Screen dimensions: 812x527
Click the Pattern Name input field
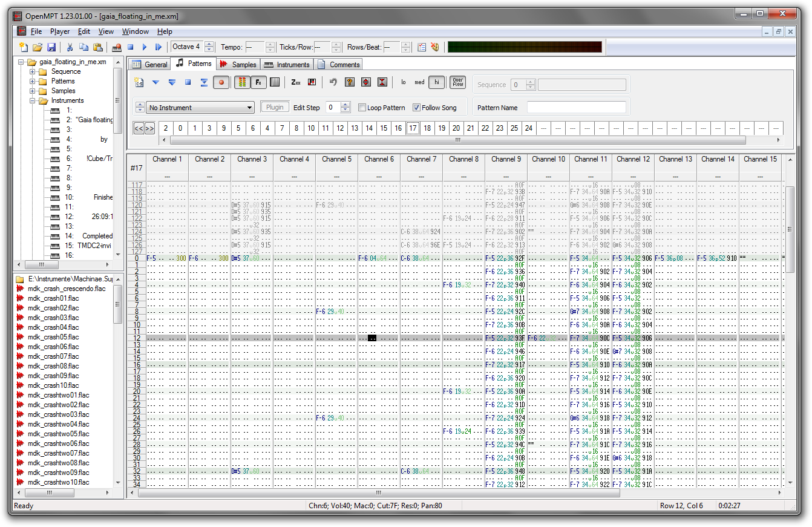click(x=576, y=107)
